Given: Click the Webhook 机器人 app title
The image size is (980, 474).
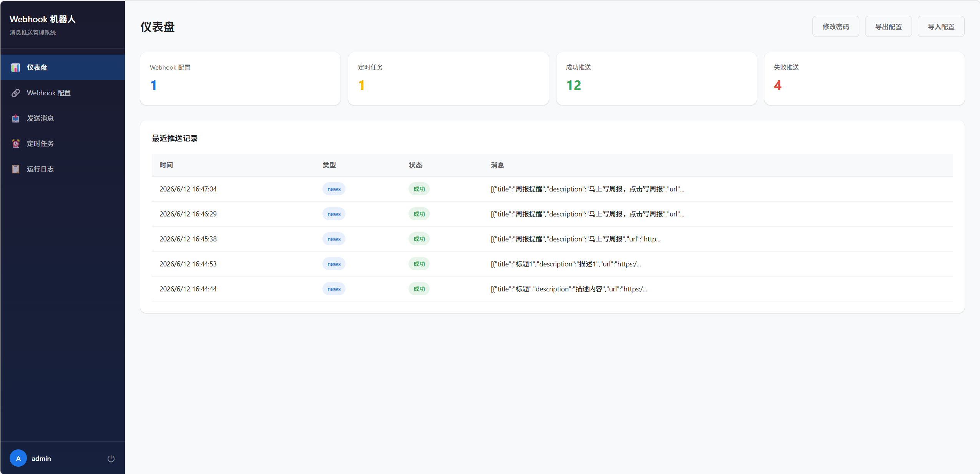Looking at the screenshot, I should coord(43,19).
